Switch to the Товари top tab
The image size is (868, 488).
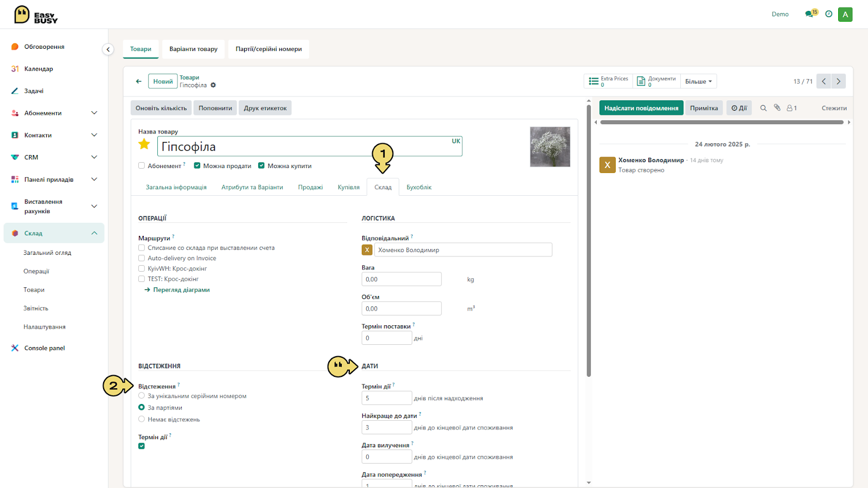click(x=141, y=49)
